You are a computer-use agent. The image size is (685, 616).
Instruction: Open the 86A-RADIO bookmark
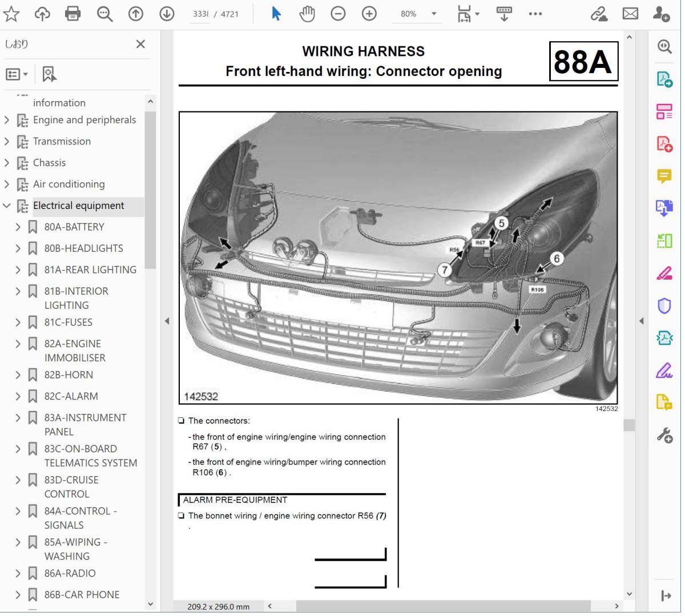[70, 573]
